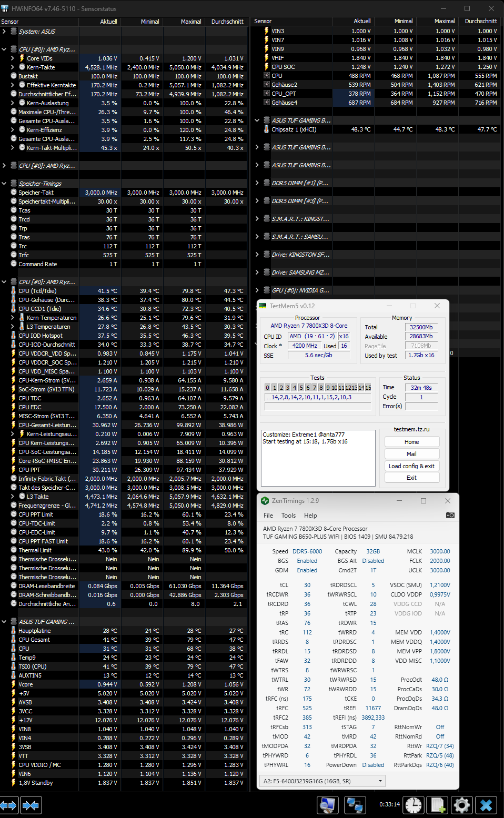Viewport: 504px width, 818px height.
Task: Select the Command Rate row
Action: pyautogui.click(x=124, y=264)
